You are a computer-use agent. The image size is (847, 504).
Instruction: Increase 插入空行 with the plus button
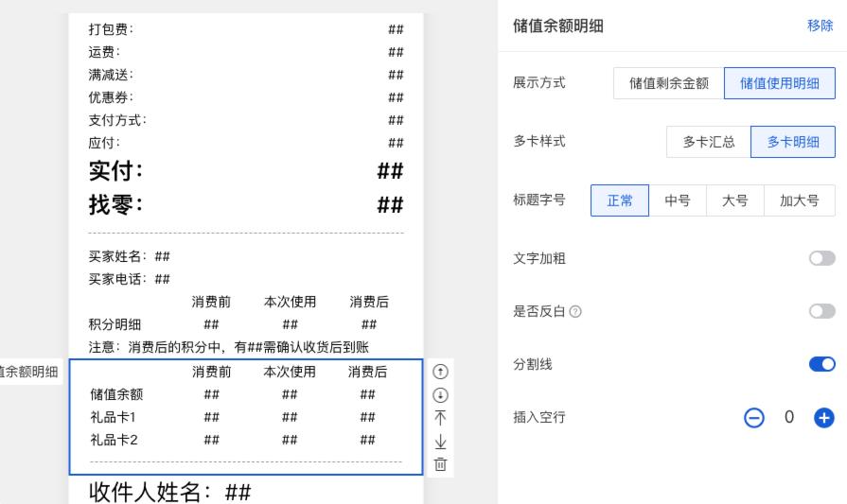tap(823, 418)
